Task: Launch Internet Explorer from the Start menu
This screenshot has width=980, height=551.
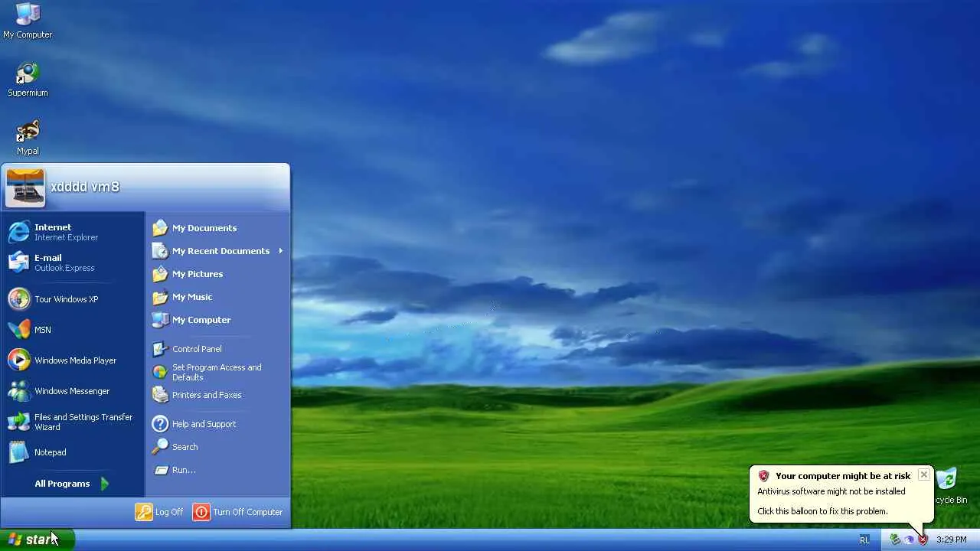Action: pos(73,232)
